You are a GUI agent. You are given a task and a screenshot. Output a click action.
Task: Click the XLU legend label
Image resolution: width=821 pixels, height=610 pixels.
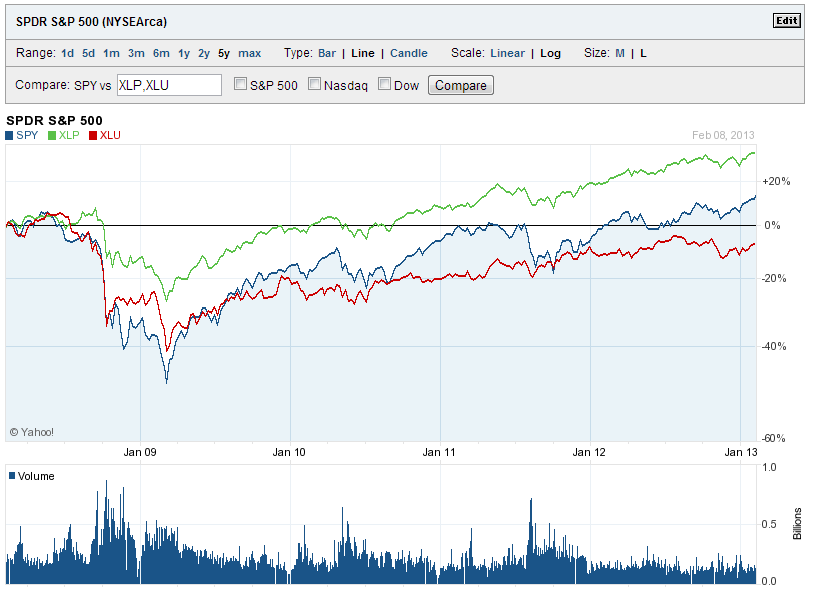pos(110,135)
